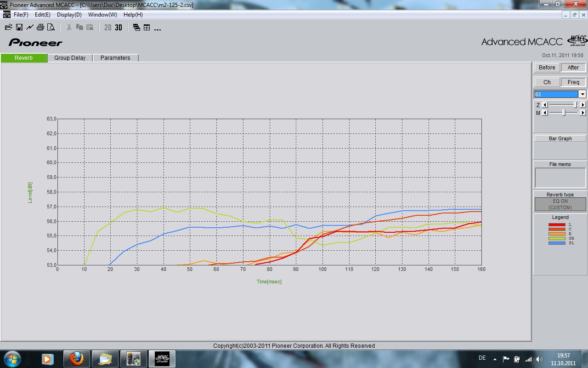Click the Z slider right arrow

583,105
